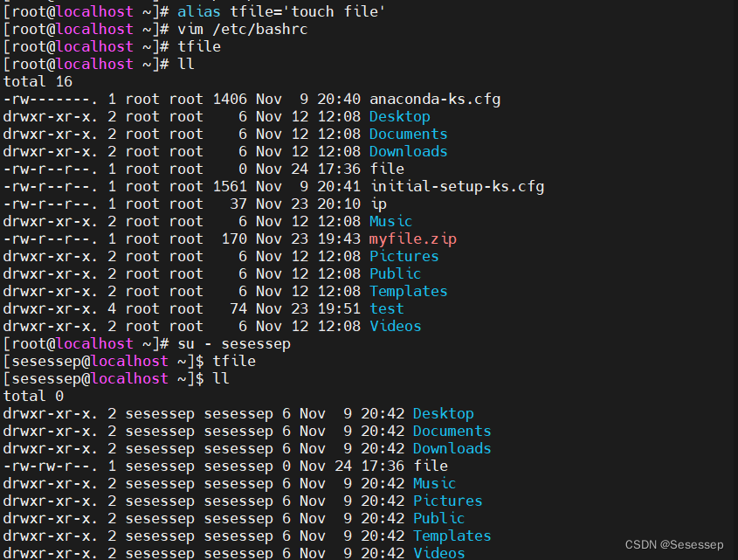The width and height of the screenshot is (738, 560).
Task: Click the Pictures directory in sesessep listing
Action: pos(447,501)
